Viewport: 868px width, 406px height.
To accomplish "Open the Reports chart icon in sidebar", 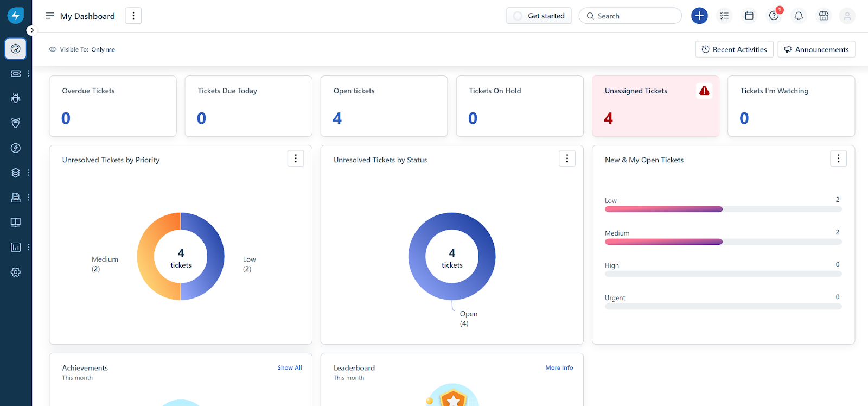I will click(16, 248).
